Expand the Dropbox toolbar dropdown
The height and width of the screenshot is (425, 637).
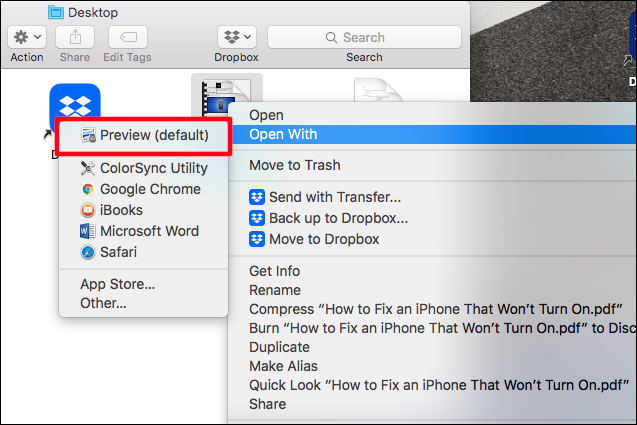pos(235,37)
